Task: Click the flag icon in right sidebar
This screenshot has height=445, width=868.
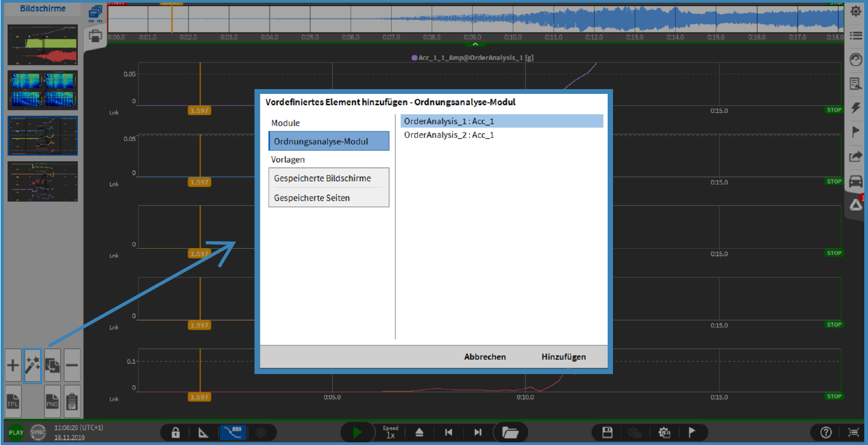Action: pos(856,132)
